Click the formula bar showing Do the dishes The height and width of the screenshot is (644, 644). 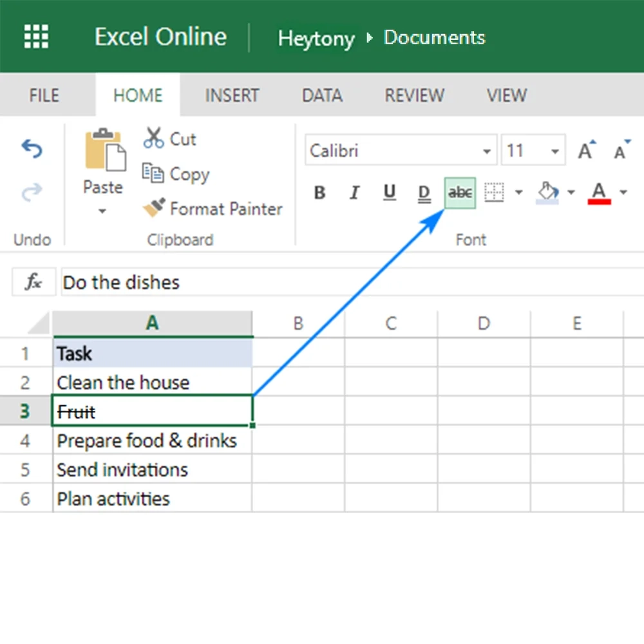(x=352, y=282)
